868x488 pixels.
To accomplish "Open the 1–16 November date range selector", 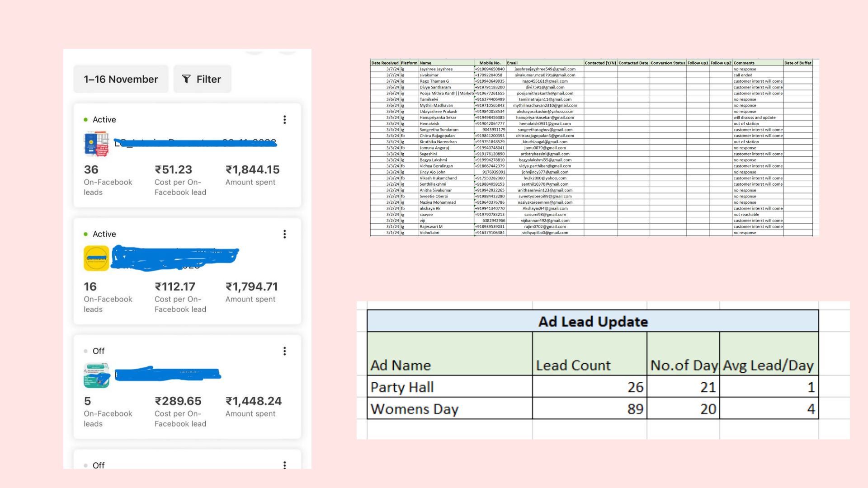I will [x=121, y=79].
